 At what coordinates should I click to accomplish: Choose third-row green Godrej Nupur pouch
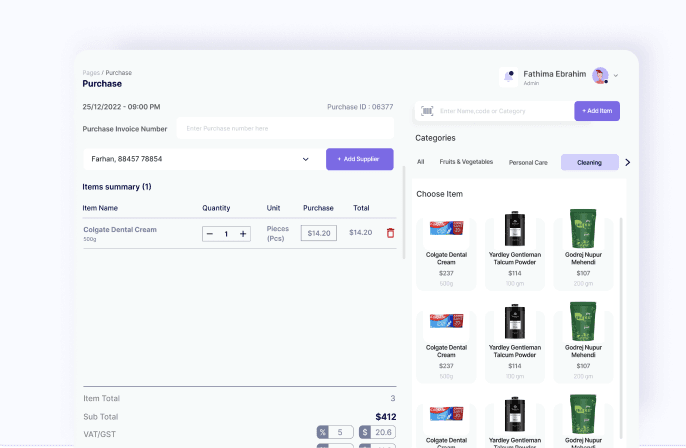point(583,414)
